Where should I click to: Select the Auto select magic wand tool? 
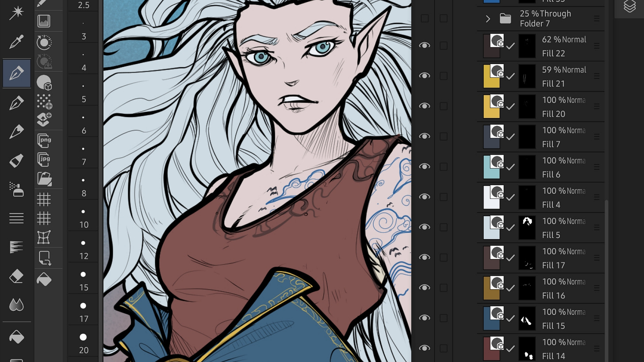(x=16, y=12)
